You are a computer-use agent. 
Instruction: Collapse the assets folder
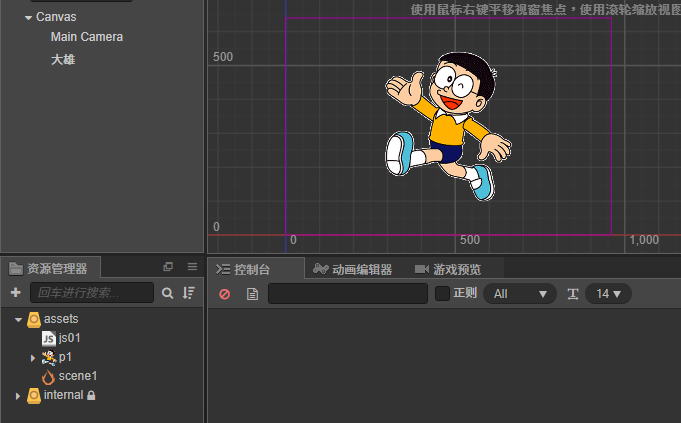point(18,320)
